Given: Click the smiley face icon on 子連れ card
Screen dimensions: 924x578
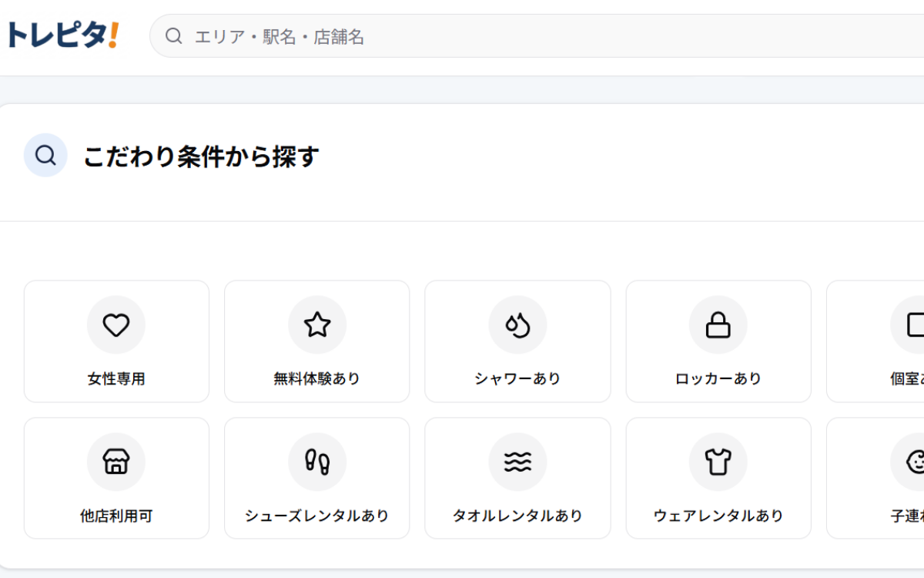Looking at the screenshot, I should (x=916, y=462).
